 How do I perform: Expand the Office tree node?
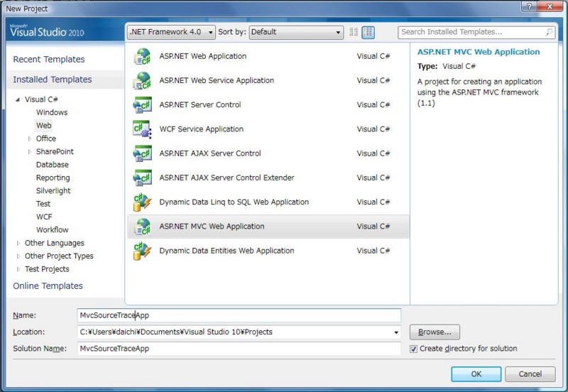[30, 138]
